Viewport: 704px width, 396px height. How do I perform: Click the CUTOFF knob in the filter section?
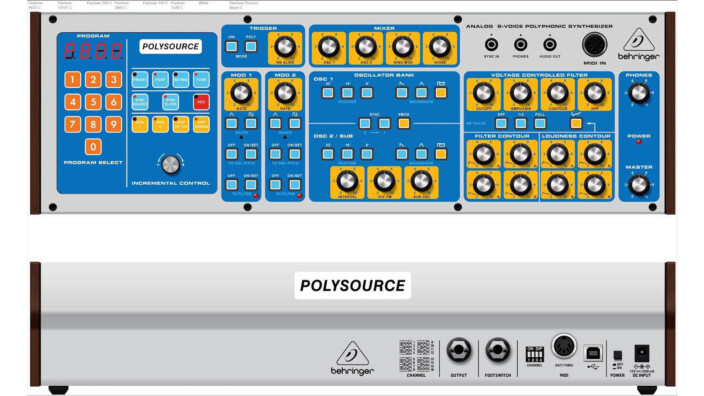tap(484, 93)
